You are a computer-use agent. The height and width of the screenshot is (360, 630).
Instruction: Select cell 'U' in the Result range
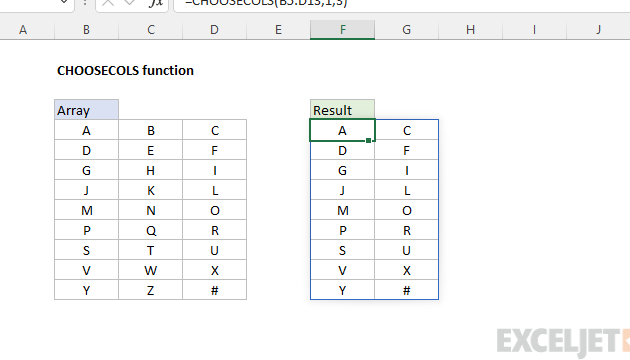(407, 250)
